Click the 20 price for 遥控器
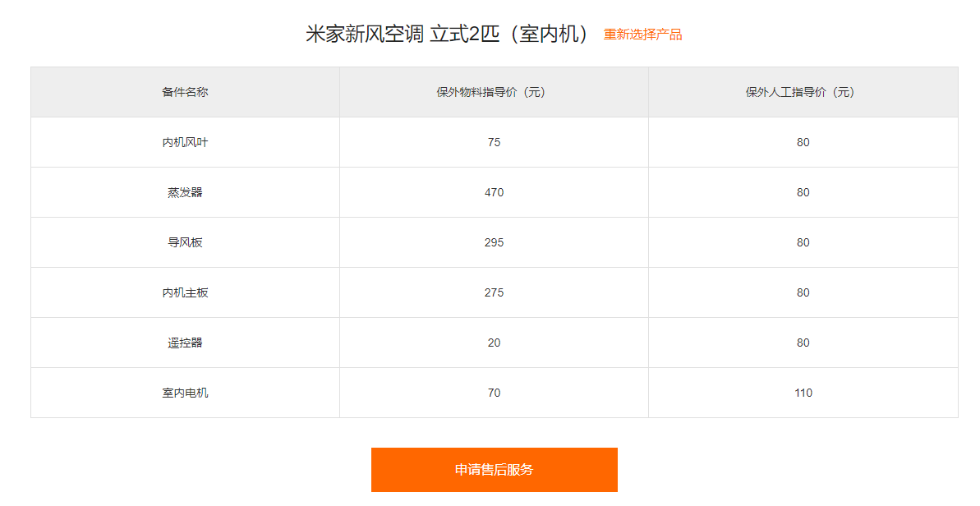This screenshot has width=980, height=506. (x=494, y=343)
